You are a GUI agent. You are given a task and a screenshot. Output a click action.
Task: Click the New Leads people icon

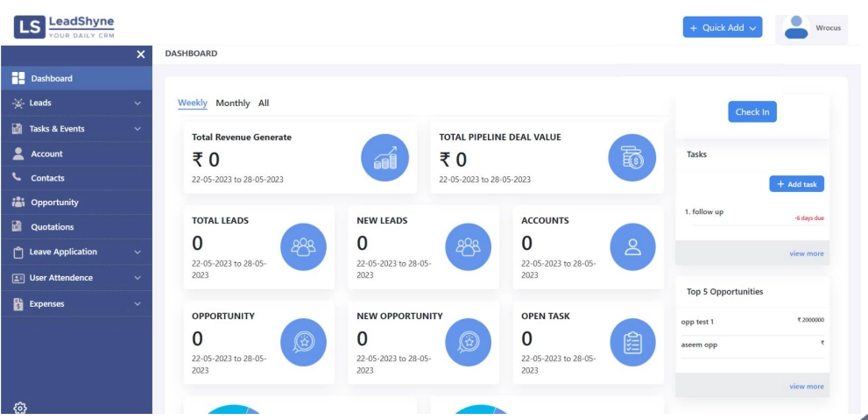[469, 247]
